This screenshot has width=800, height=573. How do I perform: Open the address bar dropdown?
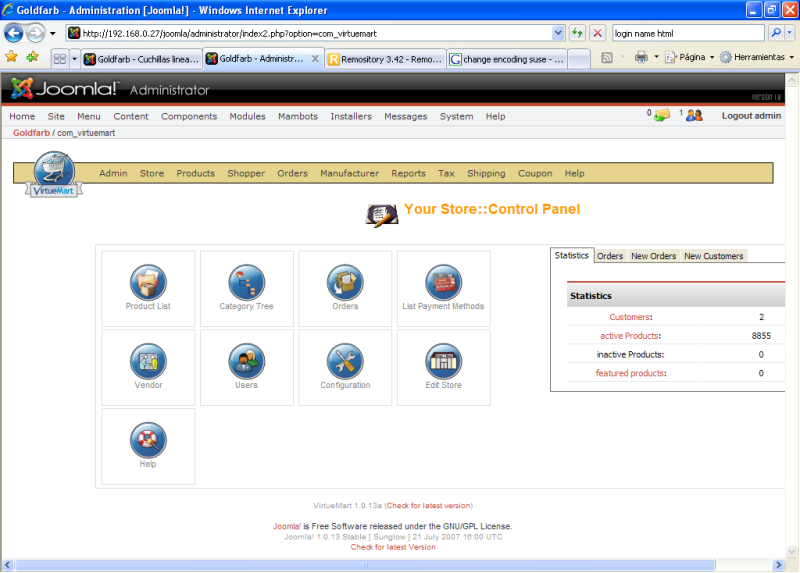click(x=558, y=33)
